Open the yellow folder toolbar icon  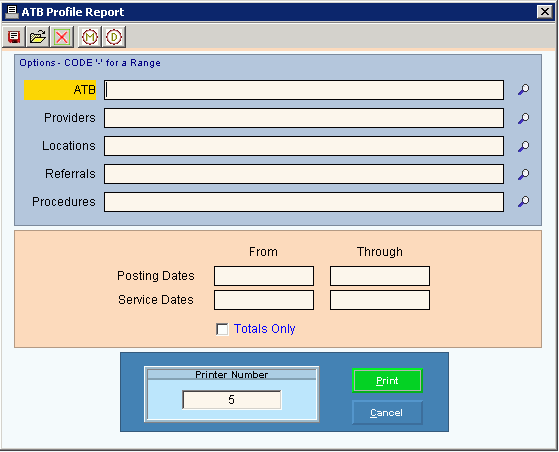[38, 37]
